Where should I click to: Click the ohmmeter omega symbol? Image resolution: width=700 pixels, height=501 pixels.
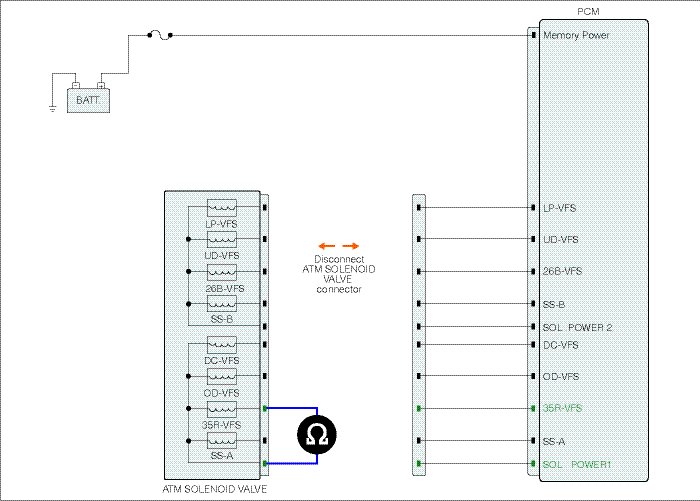pyautogui.click(x=317, y=434)
